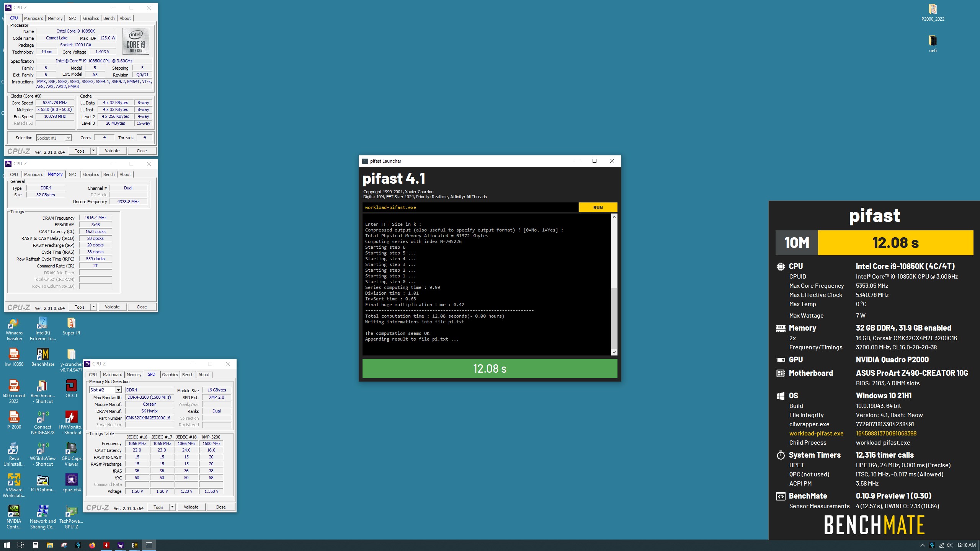Open the WifiInfoView shortcut icon
Image resolution: width=980 pixels, height=551 pixels.
coord(42,454)
